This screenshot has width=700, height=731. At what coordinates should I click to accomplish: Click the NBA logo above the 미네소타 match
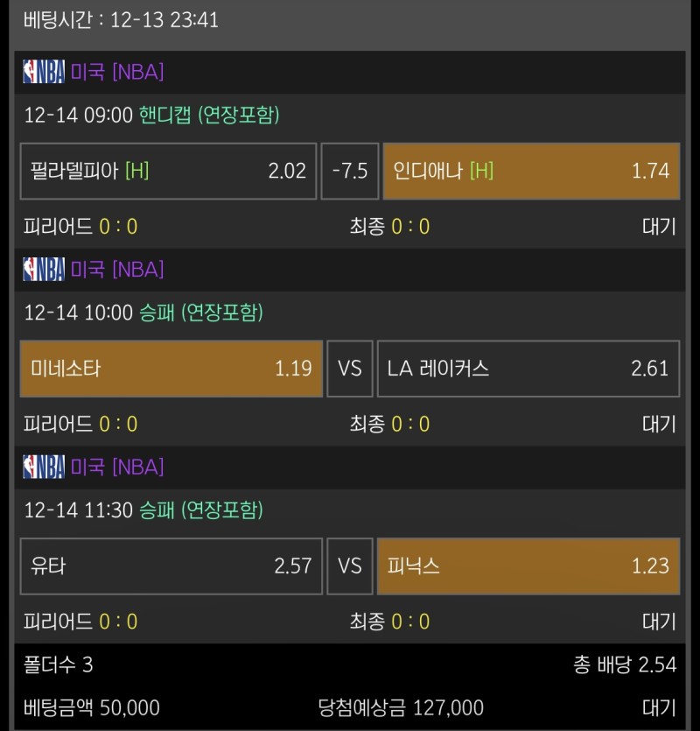coord(44,270)
